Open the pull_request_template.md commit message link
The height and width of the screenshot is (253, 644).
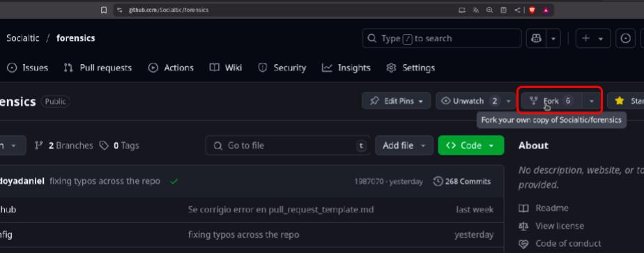click(x=281, y=210)
